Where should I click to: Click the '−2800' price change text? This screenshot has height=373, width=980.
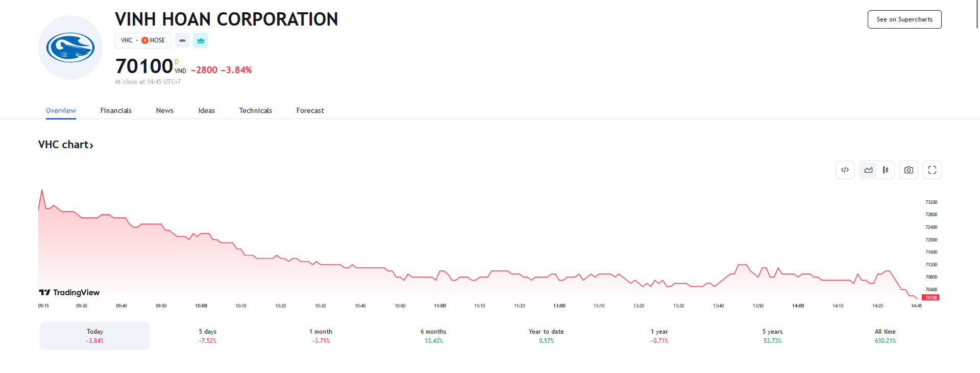pyautogui.click(x=204, y=70)
